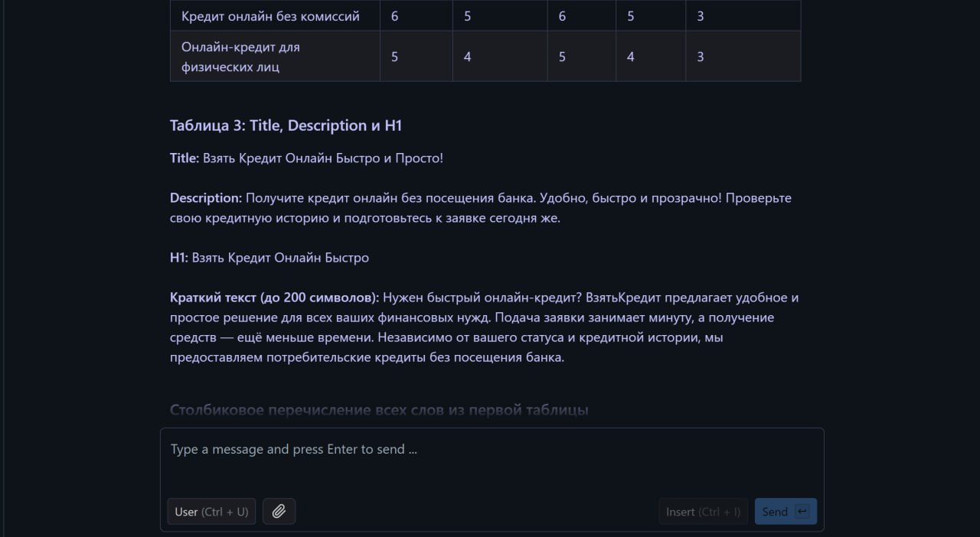Focus the "Type a message" input field

pos(490,459)
